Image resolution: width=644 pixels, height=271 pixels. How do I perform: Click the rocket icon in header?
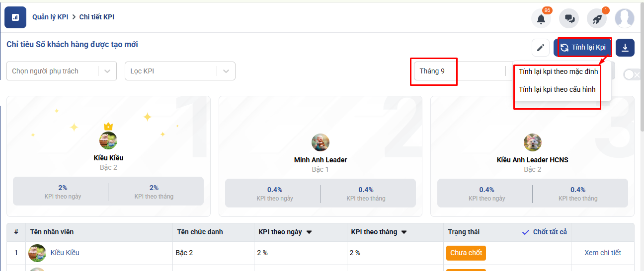click(596, 19)
